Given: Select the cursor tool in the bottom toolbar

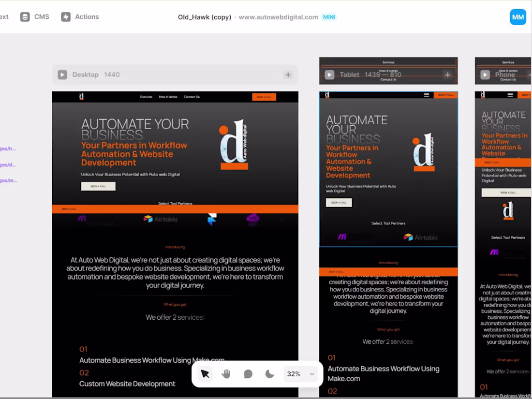Looking at the screenshot, I should pos(205,374).
